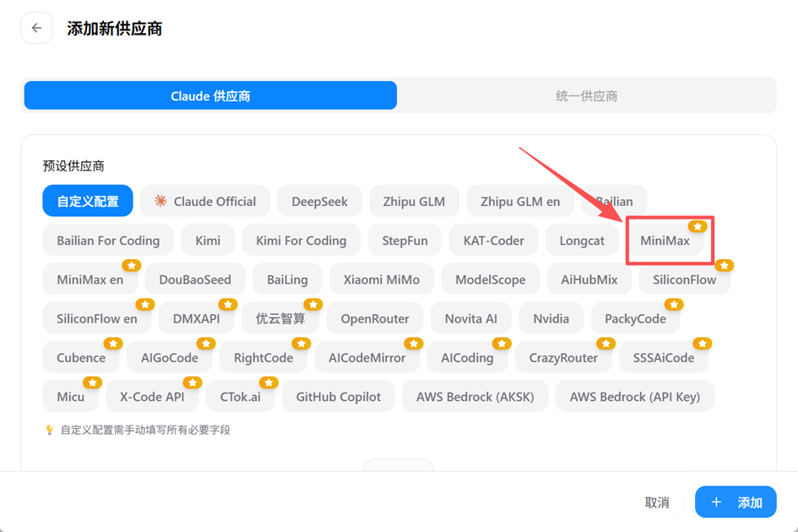
Task: Select the GitHub Copilot preset
Action: click(x=338, y=397)
